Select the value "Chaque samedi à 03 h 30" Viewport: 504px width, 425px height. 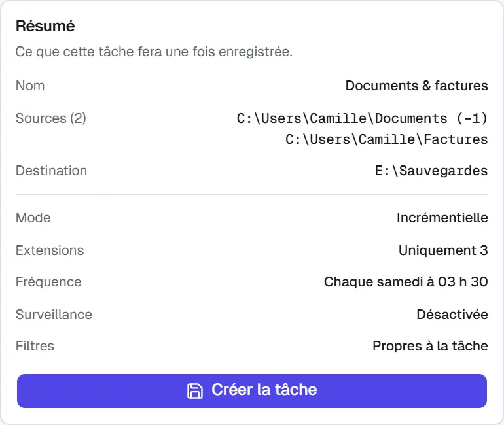coord(406,282)
